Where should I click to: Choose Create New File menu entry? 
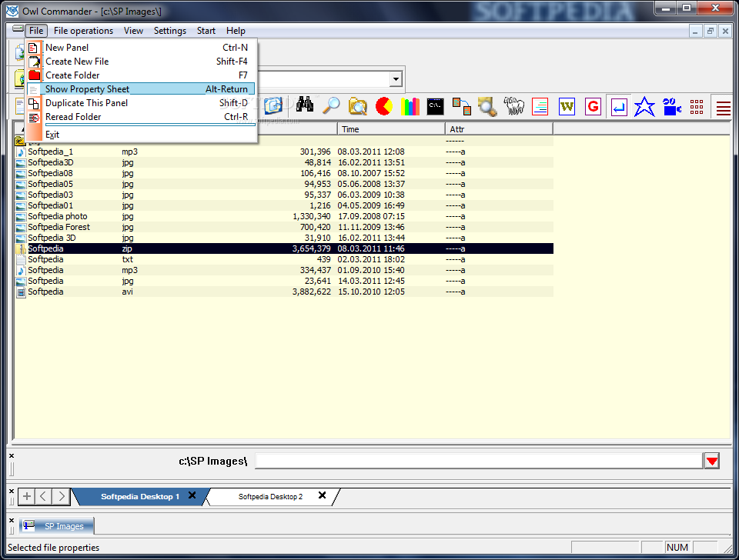click(x=142, y=62)
